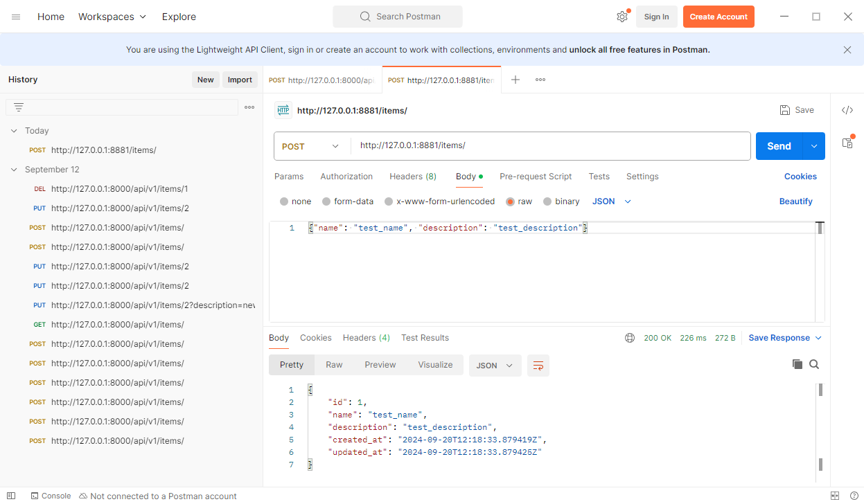This screenshot has height=504, width=864.
Task: Open the request Settings tab
Action: coord(642,177)
